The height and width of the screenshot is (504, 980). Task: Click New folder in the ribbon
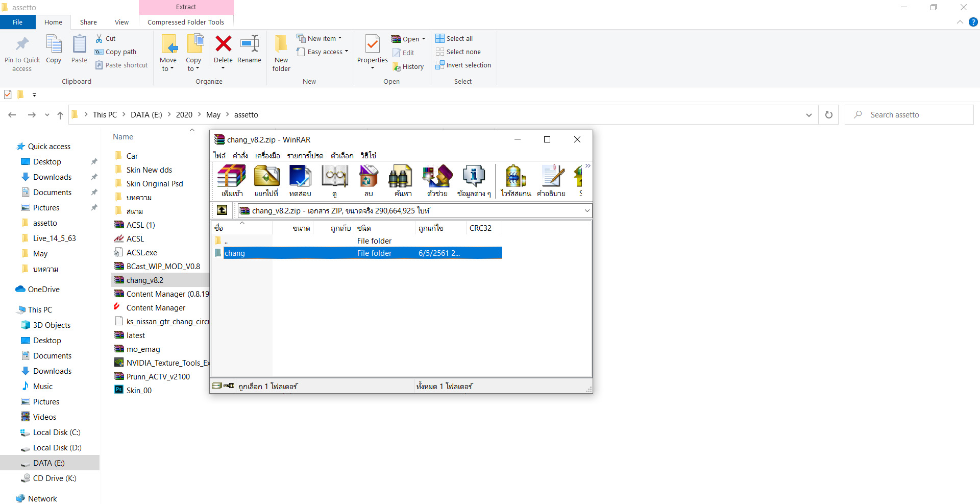point(281,53)
